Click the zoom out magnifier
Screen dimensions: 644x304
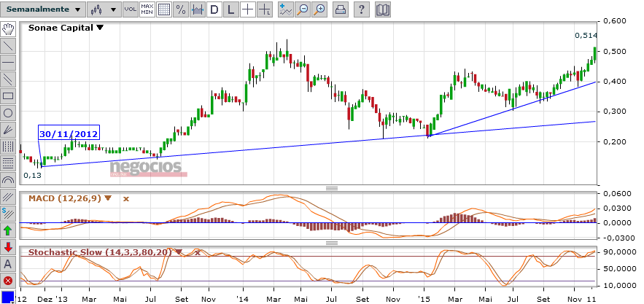tap(302, 9)
